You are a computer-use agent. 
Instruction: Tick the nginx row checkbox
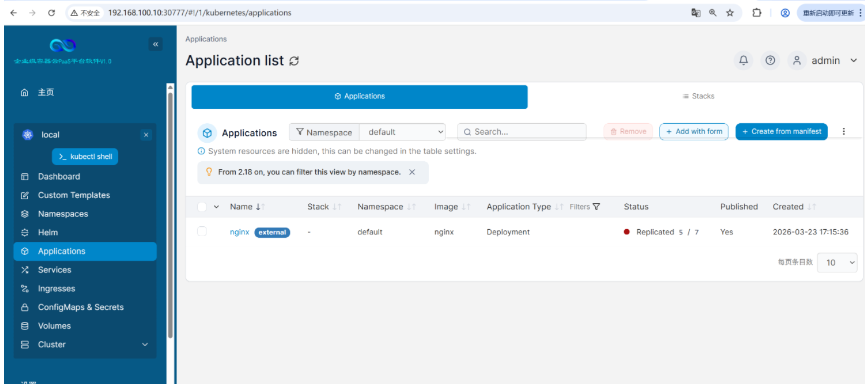(202, 231)
